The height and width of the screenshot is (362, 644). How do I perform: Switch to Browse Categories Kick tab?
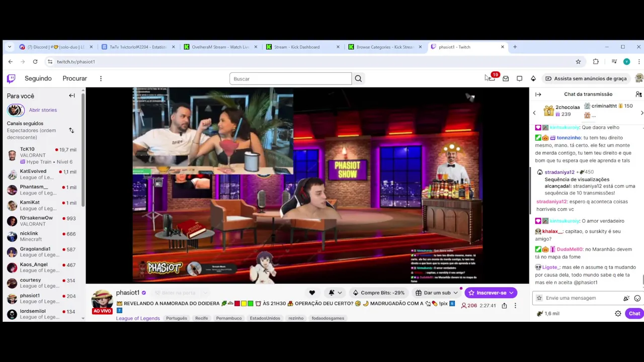385,47
